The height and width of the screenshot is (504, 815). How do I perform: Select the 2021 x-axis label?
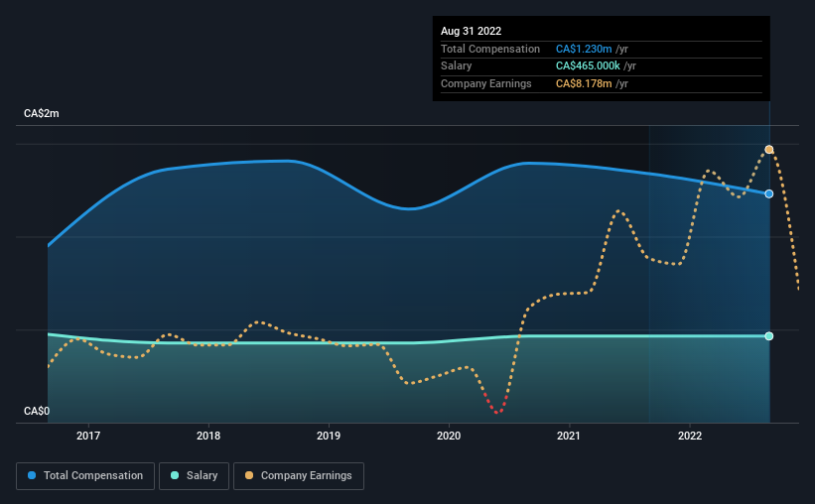coord(569,436)
